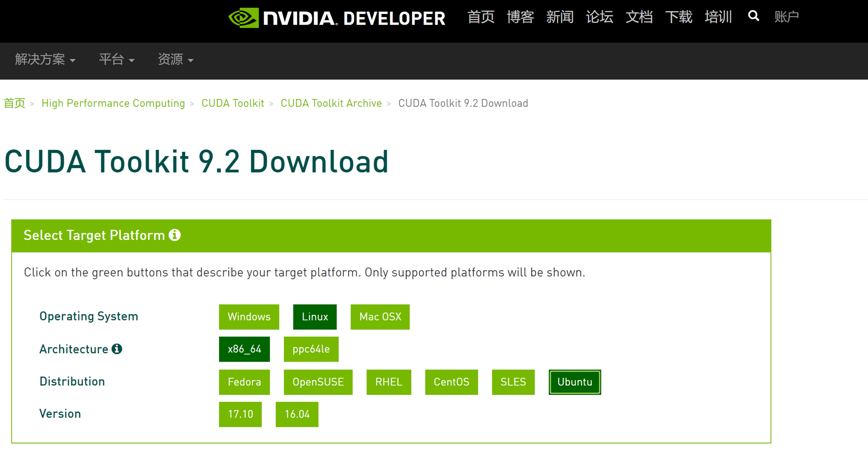Select Ubuntu version 17.10

coord(240,414)
